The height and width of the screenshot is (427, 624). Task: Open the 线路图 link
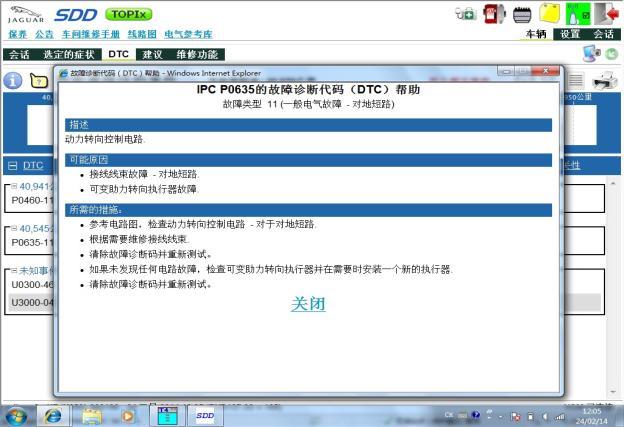[142, 34]
